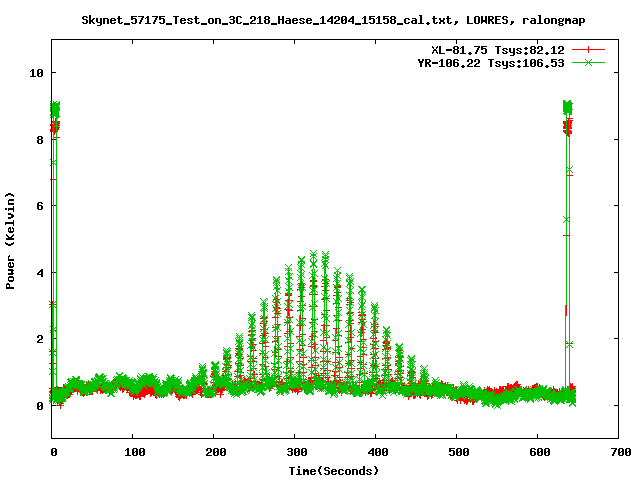
Task: Click the 700 tick on the time axis
Action: click(x=618, y=453)
